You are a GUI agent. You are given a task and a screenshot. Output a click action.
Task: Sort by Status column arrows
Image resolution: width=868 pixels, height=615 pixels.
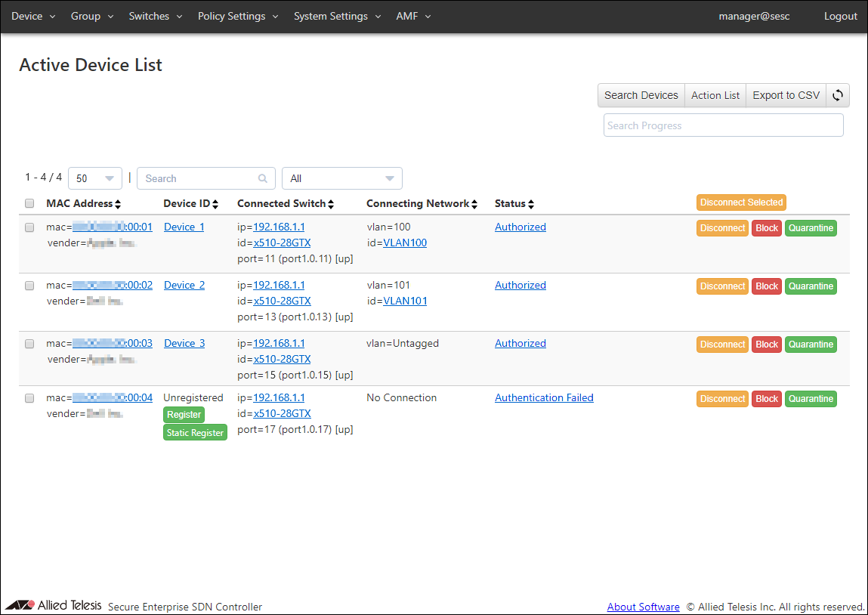531,204
